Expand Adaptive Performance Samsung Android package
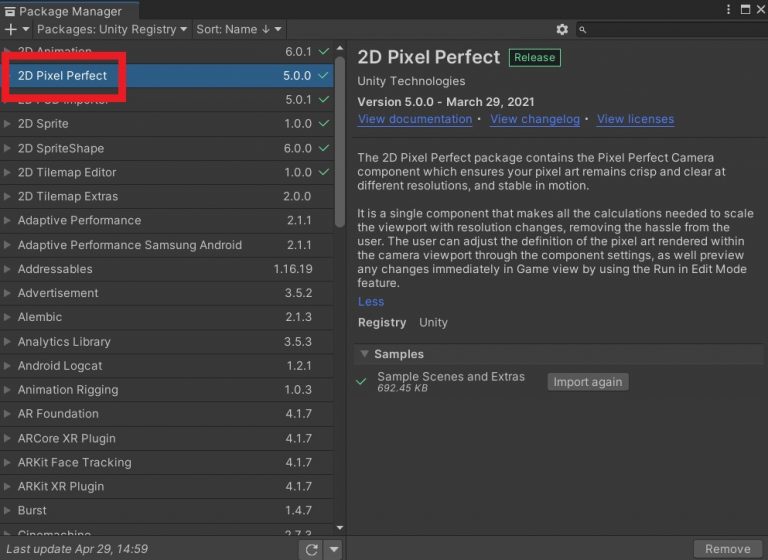Screen dimensions: 768x560 click(7, 244)
